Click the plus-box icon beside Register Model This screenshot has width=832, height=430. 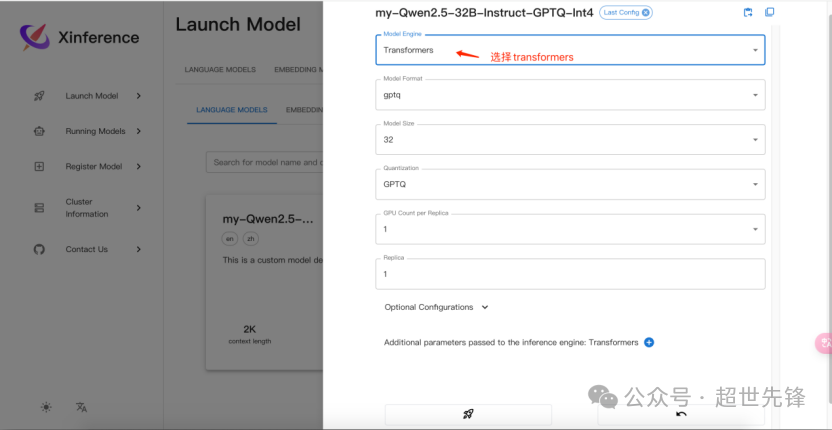39,167
